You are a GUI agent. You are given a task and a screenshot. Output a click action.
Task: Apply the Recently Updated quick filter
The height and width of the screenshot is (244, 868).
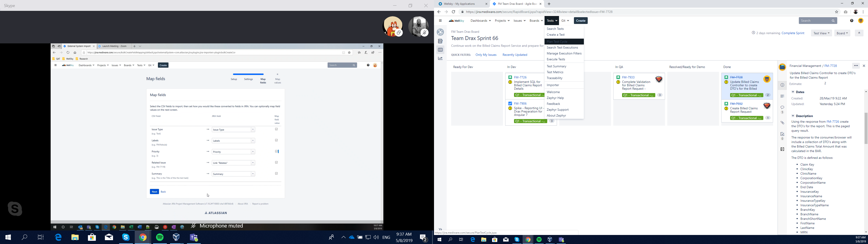[514, 55]
